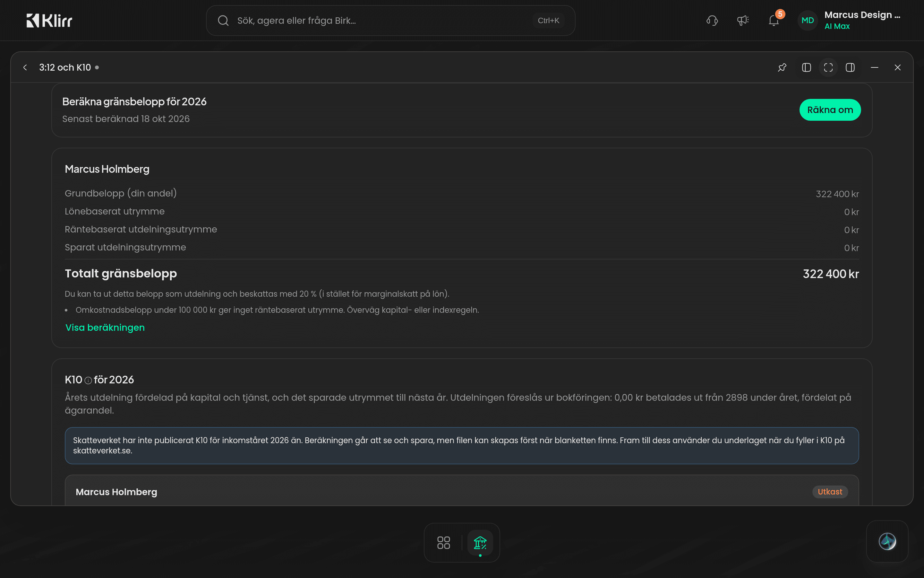This screenshot has width=924, height=578.
Task: Close the 3:12 och K10 panel
Action: click(898, 68)
